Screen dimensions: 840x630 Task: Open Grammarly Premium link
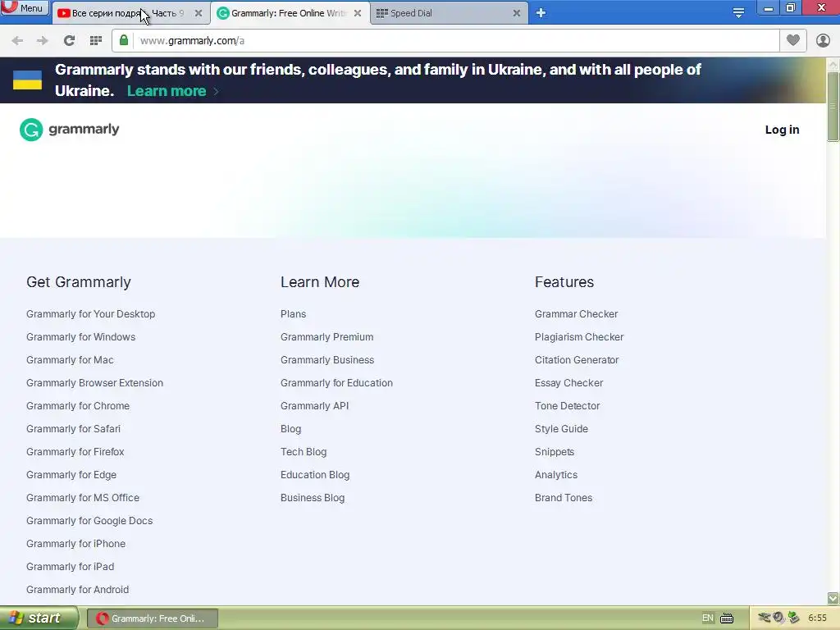(x=326, y=337)
